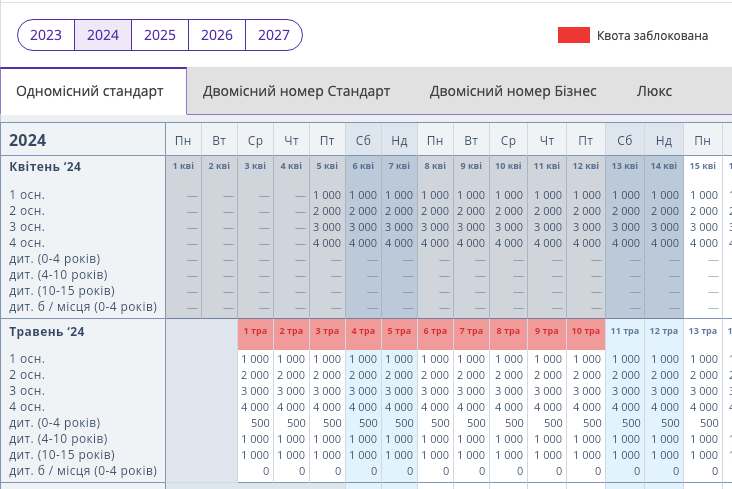Click the 11 тра weekend date header

[625, 334]
